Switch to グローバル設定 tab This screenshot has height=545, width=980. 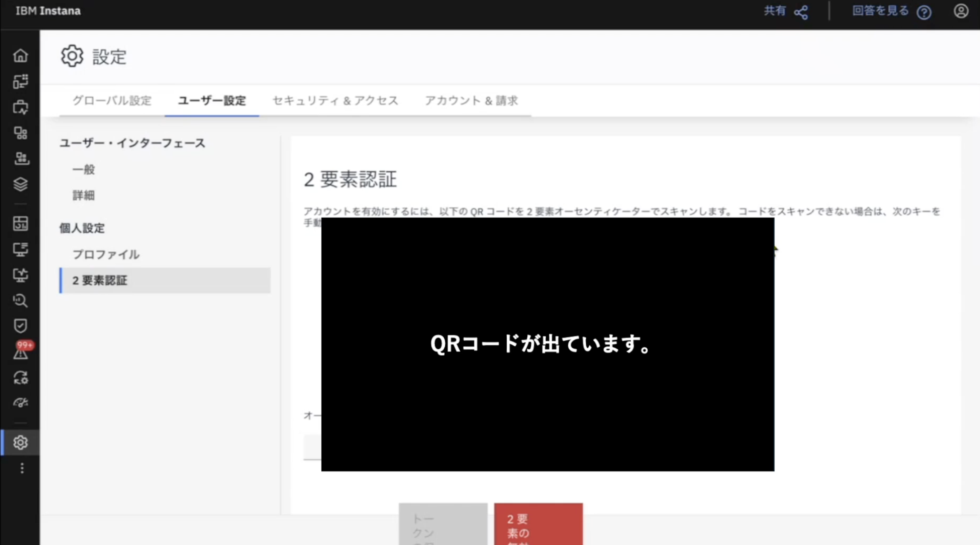[112, 100]
